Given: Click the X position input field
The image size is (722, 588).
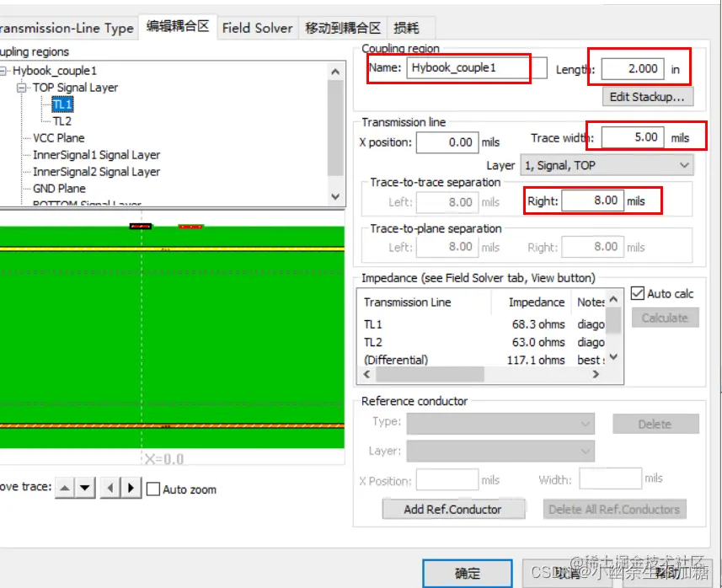Looking at the screenshot, I should [x=447, y=142].
